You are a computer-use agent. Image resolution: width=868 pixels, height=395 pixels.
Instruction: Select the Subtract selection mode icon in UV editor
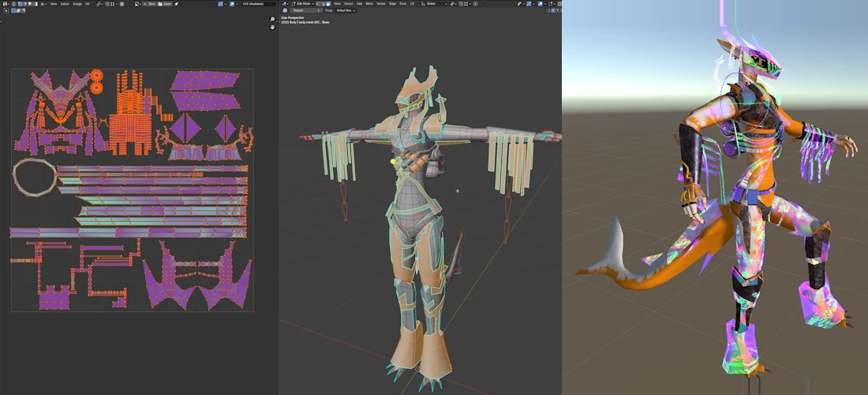23,10
